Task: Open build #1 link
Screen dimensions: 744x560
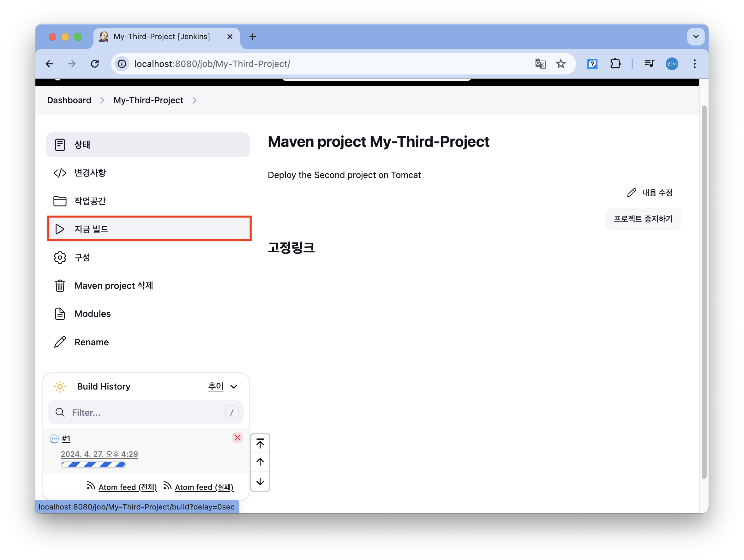Action: [66, 438]
